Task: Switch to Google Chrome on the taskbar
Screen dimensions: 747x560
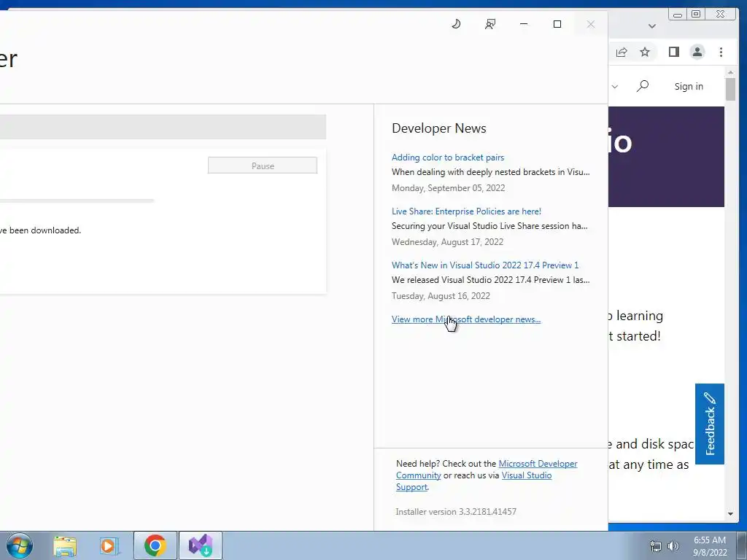Action: (x=155, y=545)
